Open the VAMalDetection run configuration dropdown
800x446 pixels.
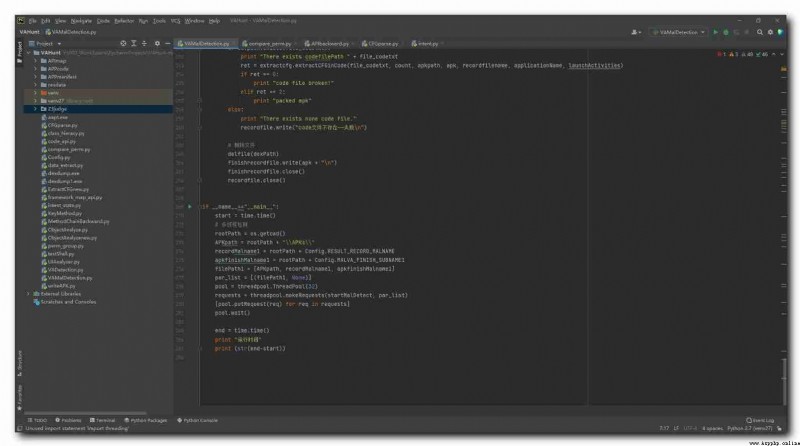(679, 32)
